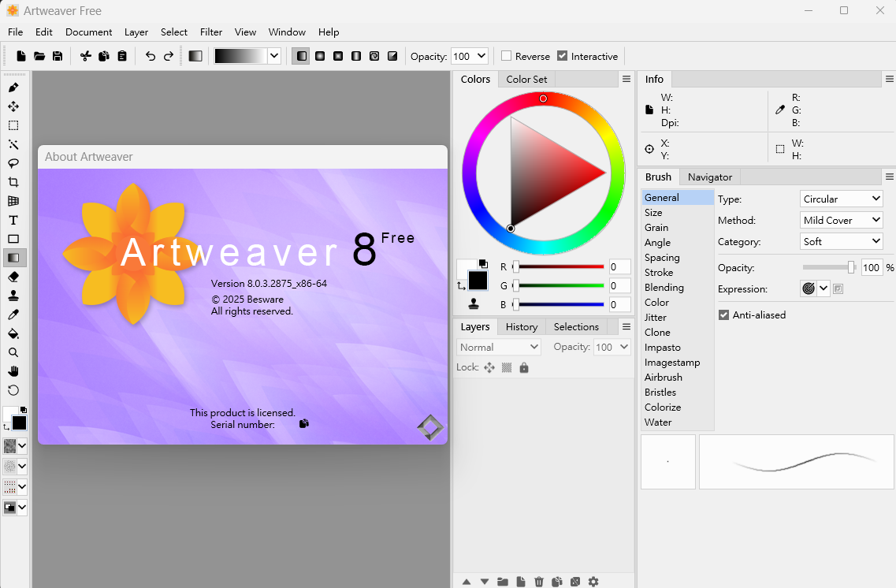The height and width of the screenshot is (588, 896).
Task: Select the Brush tool in left toolbox
Action: click(x=13, y=87)
